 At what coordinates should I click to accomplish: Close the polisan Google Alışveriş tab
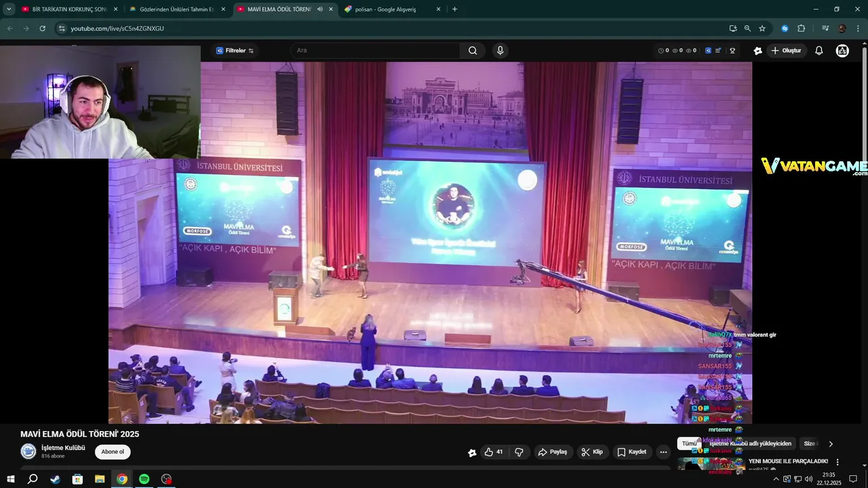[438, 9]
